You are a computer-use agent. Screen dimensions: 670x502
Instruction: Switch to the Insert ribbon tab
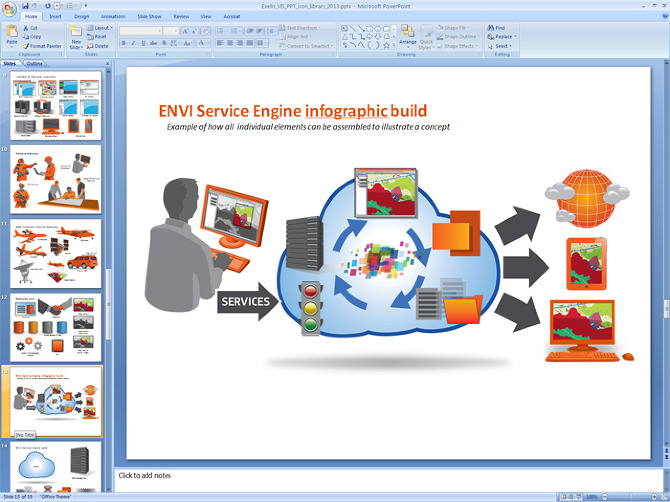[55, 17]
